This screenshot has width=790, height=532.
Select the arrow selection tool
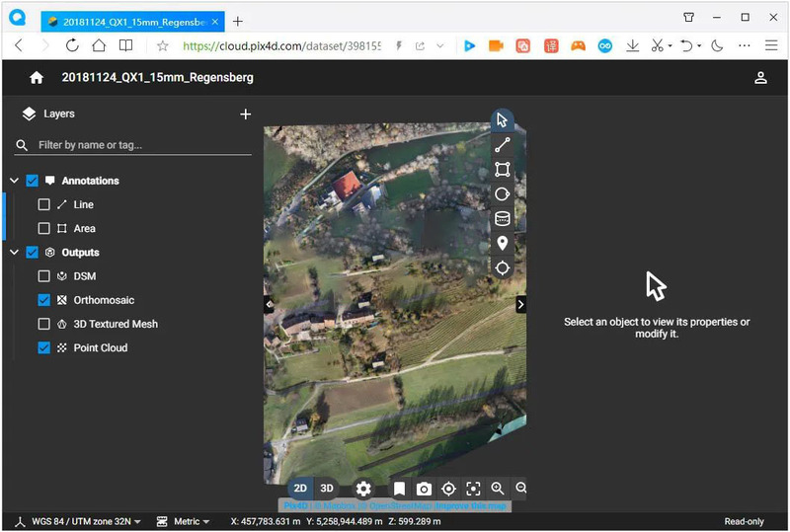503,120
